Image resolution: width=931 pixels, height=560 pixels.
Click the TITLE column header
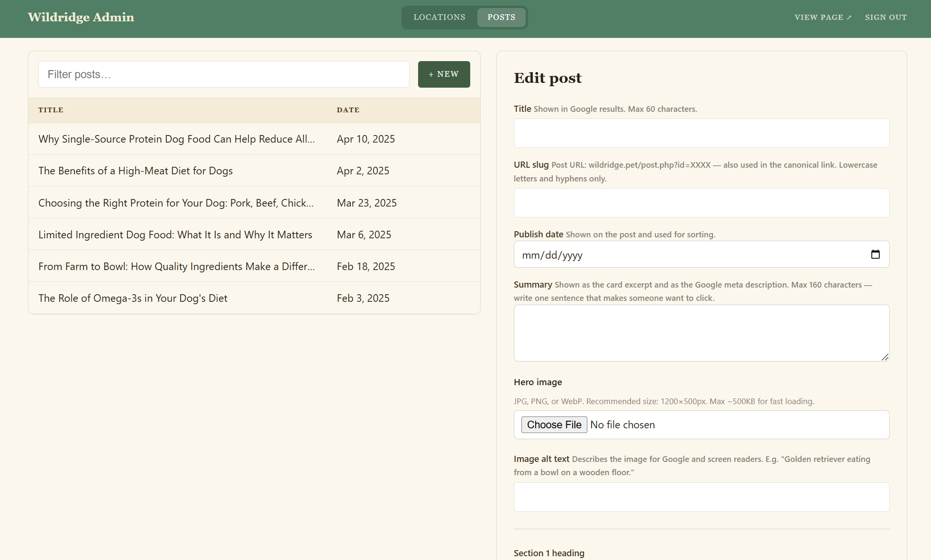tap(51, 110)
